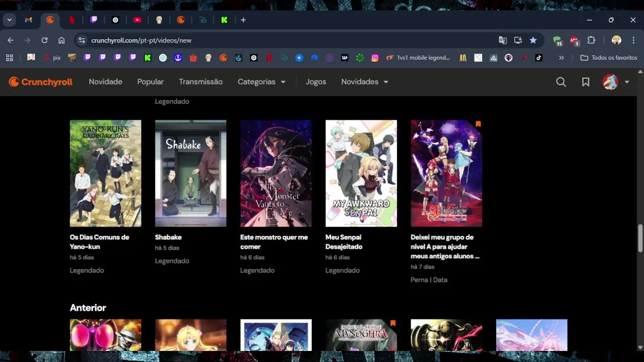Switch to the Kick browser tab
644x362 pixels.
[x=224, y=20]
